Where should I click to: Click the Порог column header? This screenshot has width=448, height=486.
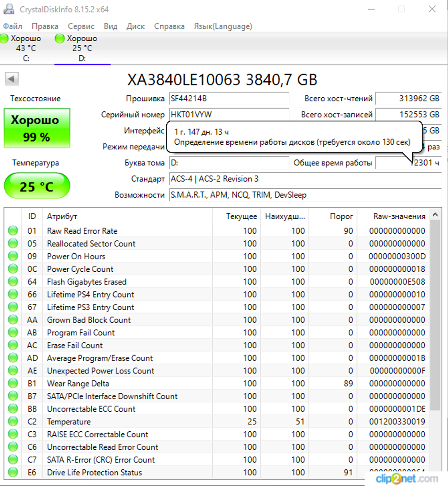click(333, 217)
